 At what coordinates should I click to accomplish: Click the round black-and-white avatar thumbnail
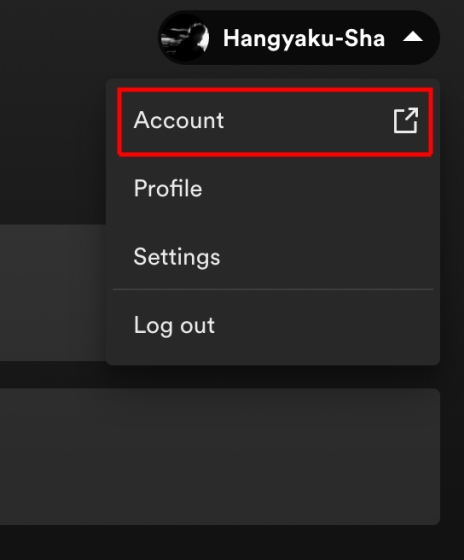pyautogui.click(x=185, y=38)
